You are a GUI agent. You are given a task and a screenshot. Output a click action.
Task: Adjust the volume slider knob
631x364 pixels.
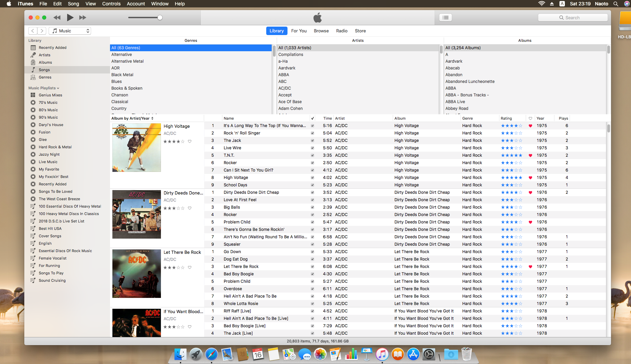[160, 18]
